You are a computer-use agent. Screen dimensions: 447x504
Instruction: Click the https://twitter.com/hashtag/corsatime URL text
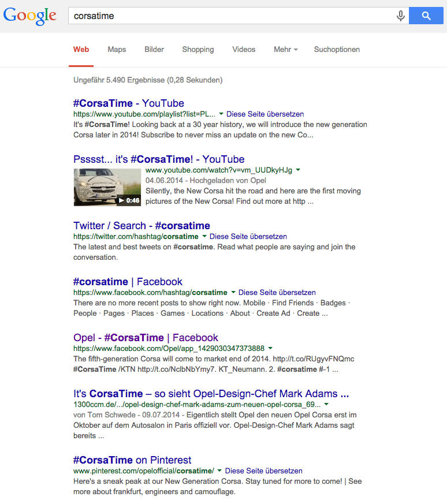pos(136,237)
